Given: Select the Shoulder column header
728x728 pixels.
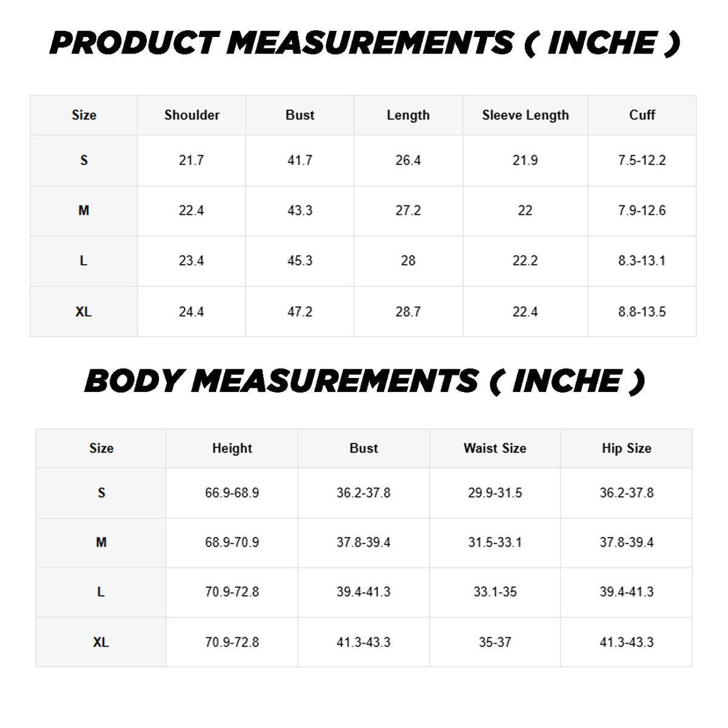Looking at the screenshot, I should pyautogui.click(x=192, y=115).
